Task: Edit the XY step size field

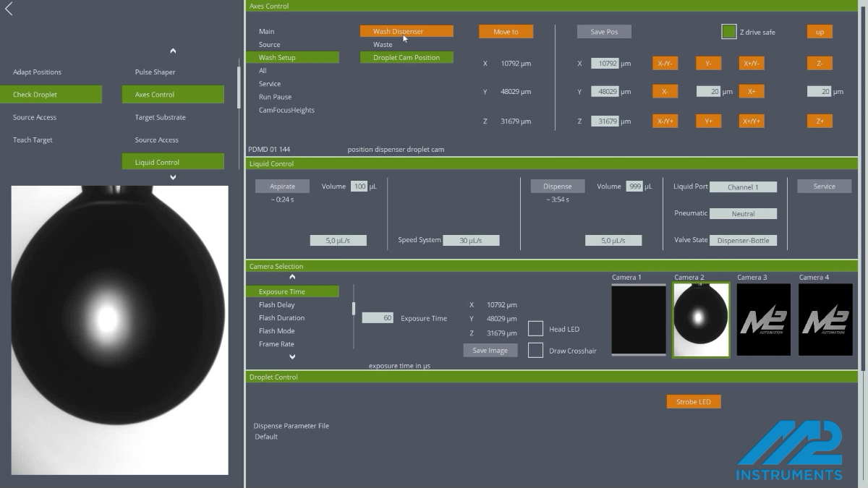Action: coord(708,92)
